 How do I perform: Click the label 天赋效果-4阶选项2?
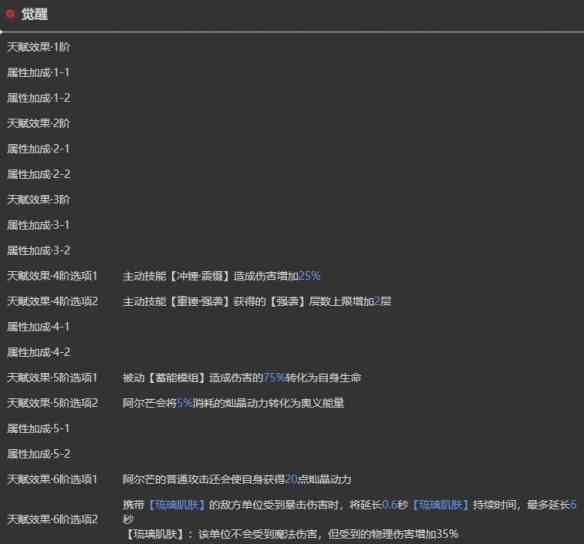point(53,301)
